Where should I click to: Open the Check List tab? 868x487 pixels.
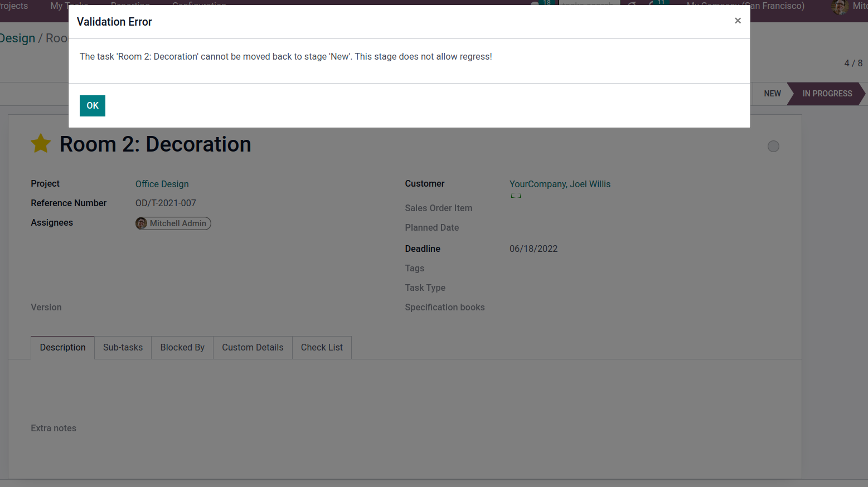pyautogui.click(x=322, y=347)
